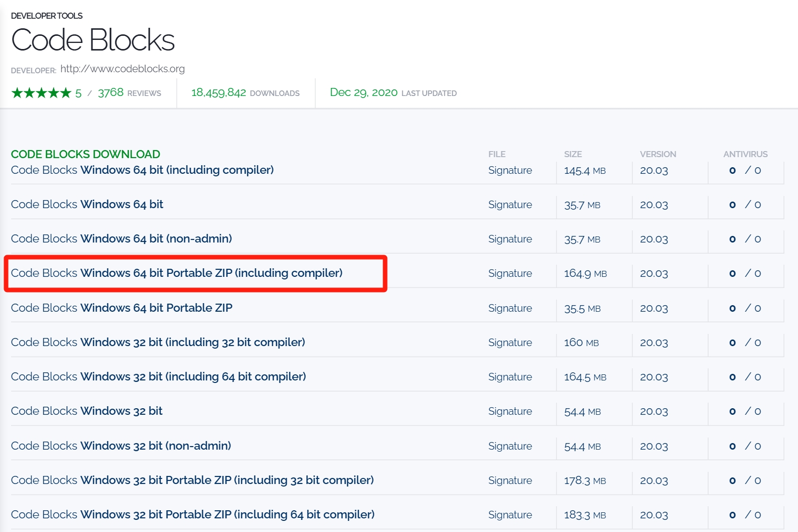This screenshot has height=532, width=798.
Task: Download Windows 32 bit (including 64 bit compiler)
Action: point(159,377)
